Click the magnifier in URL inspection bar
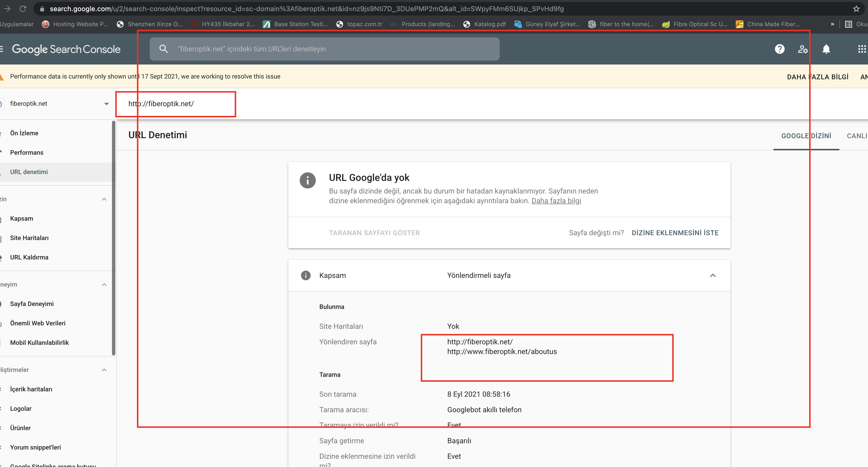This screenshot has height=467, width=868. point(163,49)
